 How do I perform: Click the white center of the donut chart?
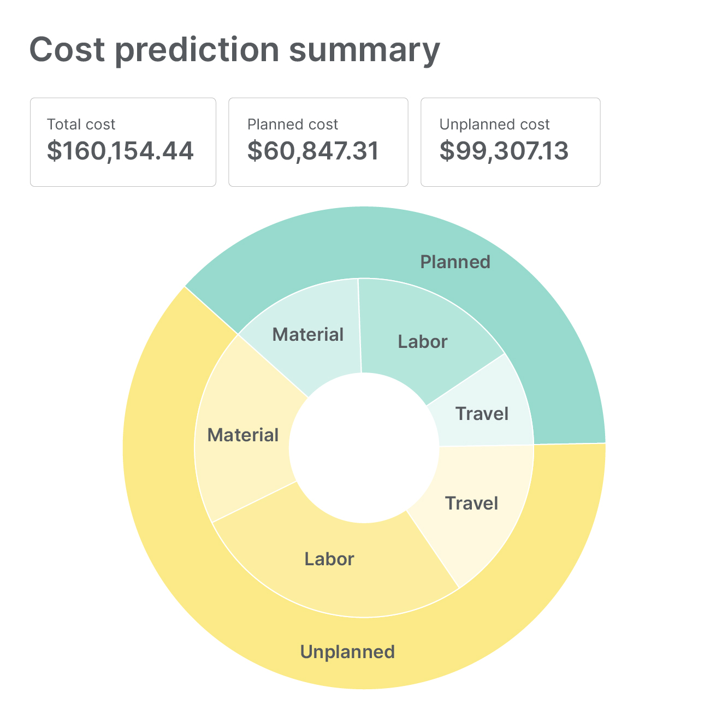364,448
